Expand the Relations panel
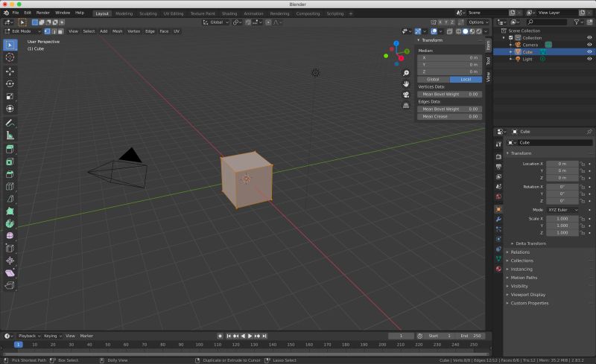596x364 pixels. (519, 252)
